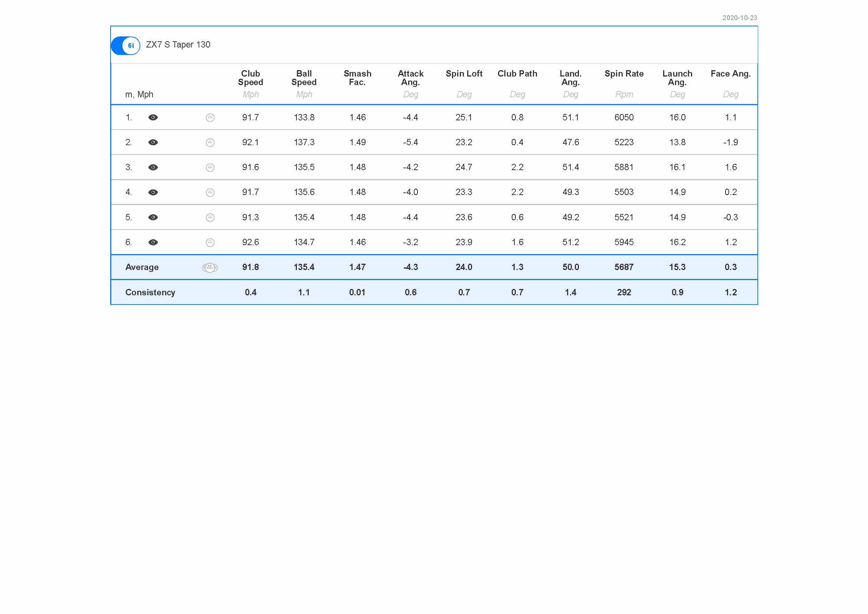
Task: Toggle visibility of shot 4
Action: click(x=153, y=192)
